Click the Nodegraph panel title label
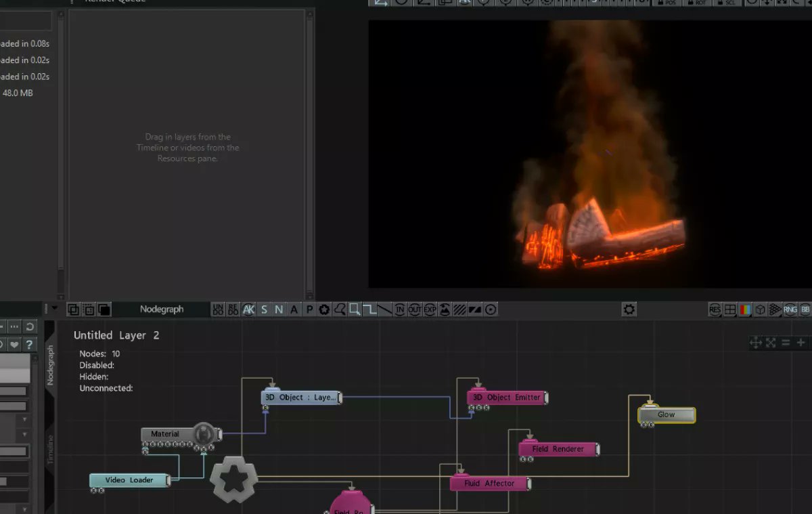The image size is (812, 514). tap(162, 309)
